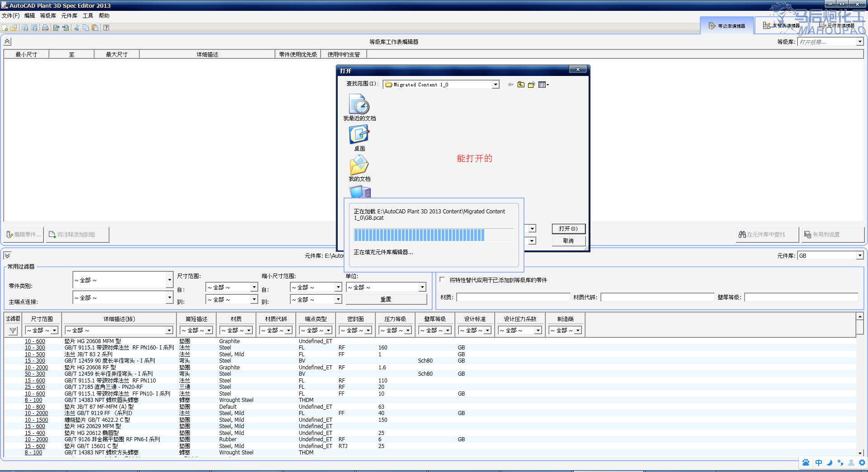Click the second Save (save as) toolbar icon
The width and height of the screenshot is (868, 472).
[34, 28]
